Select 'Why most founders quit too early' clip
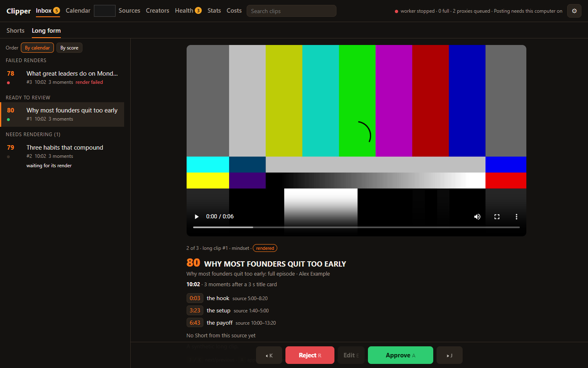This screenshot has height=368, width=588. point(62,114)
